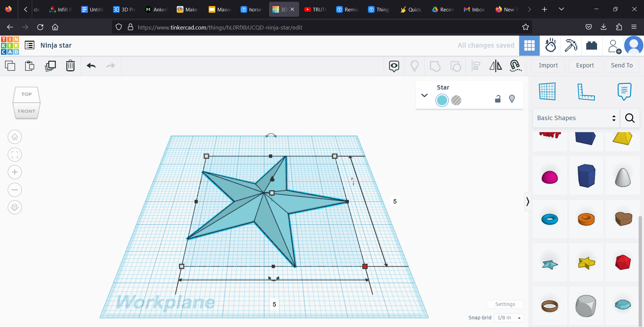Click the Export button
Screen dimensions: 644x327
pyautogui.click(x=585, y=65)
